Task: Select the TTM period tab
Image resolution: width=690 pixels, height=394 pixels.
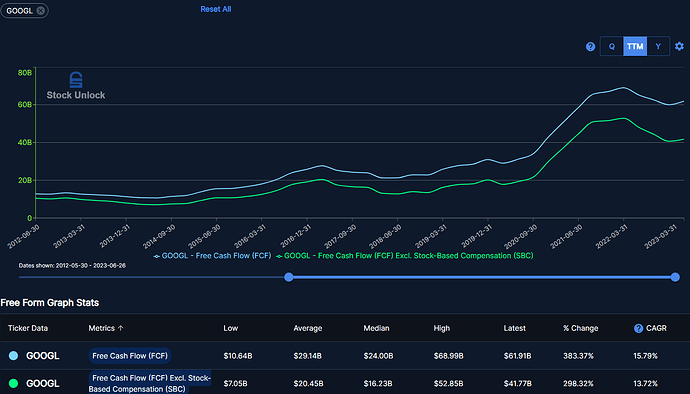Action: coord(635,46)
